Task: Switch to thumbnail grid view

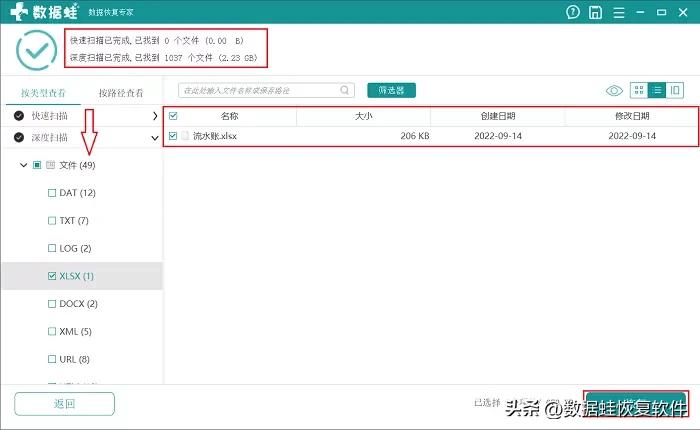Action: click(639, 91)
